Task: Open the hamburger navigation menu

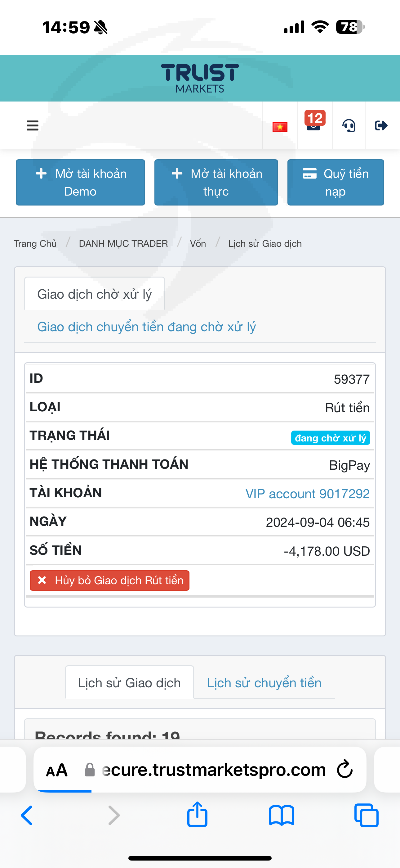Action: [33, 126]
